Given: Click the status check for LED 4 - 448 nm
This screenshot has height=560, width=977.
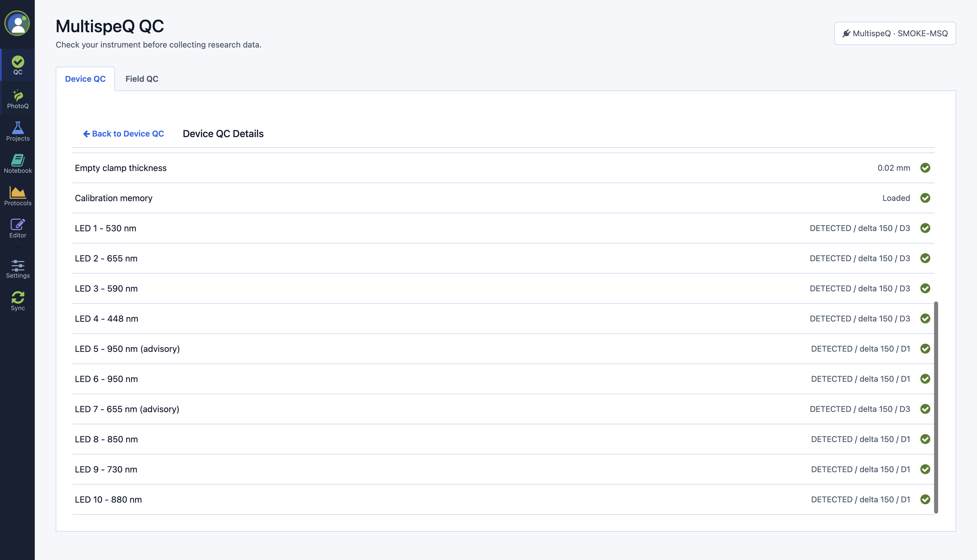Looking at the screenshot, I should point(925,319).
